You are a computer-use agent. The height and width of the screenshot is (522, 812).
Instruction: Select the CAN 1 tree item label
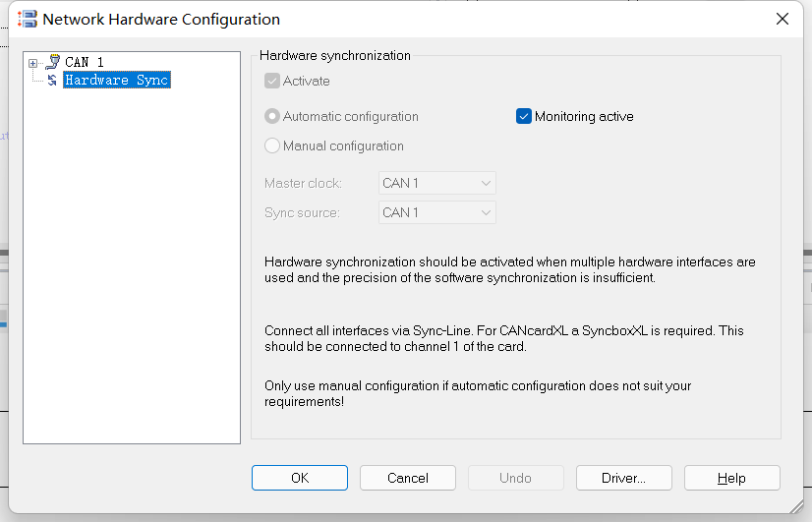click(85, 62)
